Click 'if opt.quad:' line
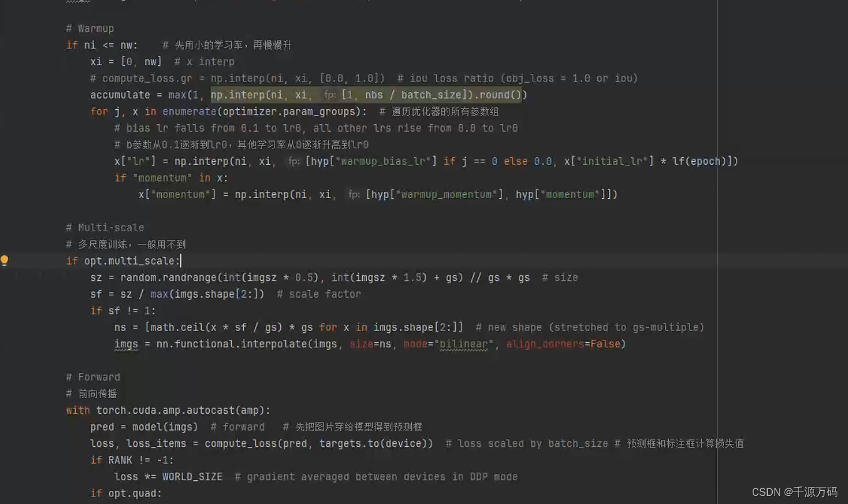 (126, 493)
